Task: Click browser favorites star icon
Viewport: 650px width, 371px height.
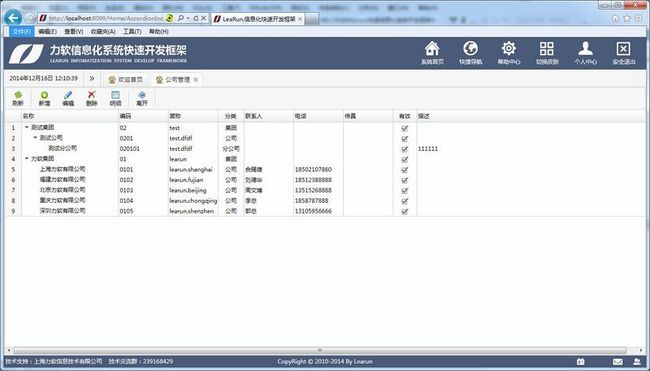Action: click(x=627, y=18)
